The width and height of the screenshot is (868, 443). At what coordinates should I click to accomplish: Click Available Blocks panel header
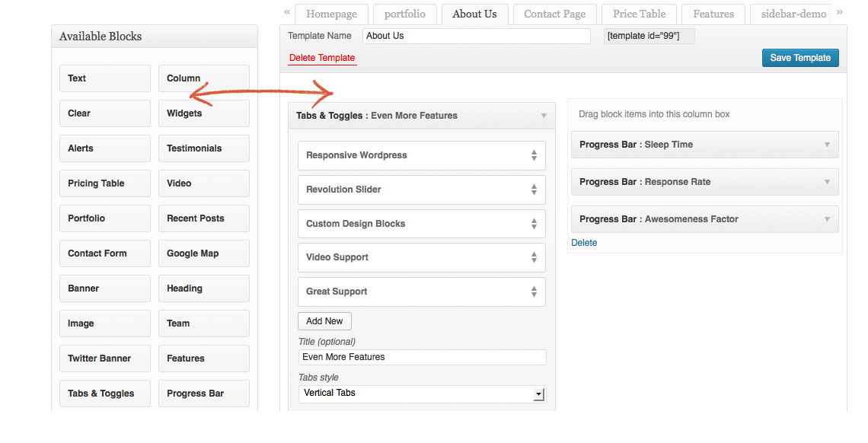155,37
